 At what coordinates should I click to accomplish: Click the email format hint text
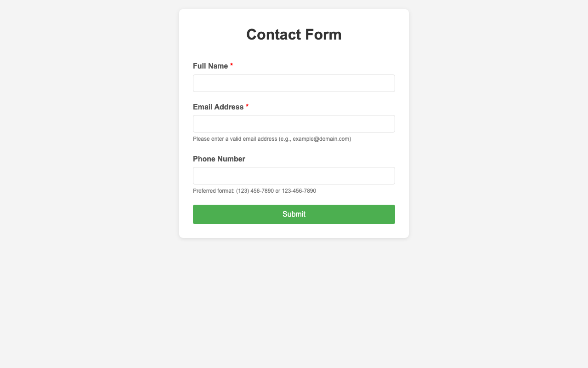(272, 138)
